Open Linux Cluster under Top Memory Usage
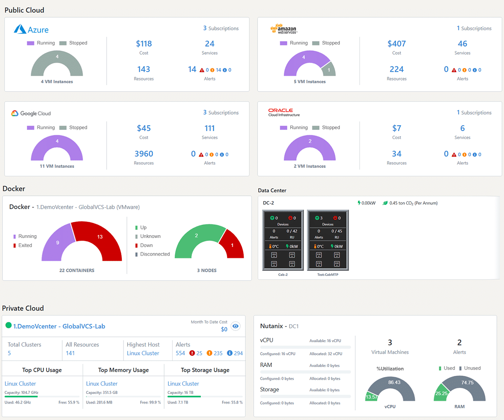The width and height of the screenshot is (504, 420). tap(102, 383)
